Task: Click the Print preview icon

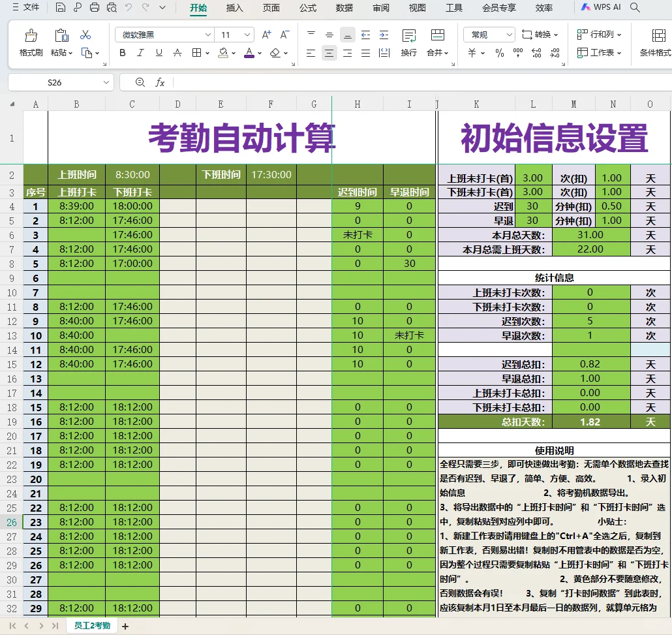Action: tap(112, 7)
